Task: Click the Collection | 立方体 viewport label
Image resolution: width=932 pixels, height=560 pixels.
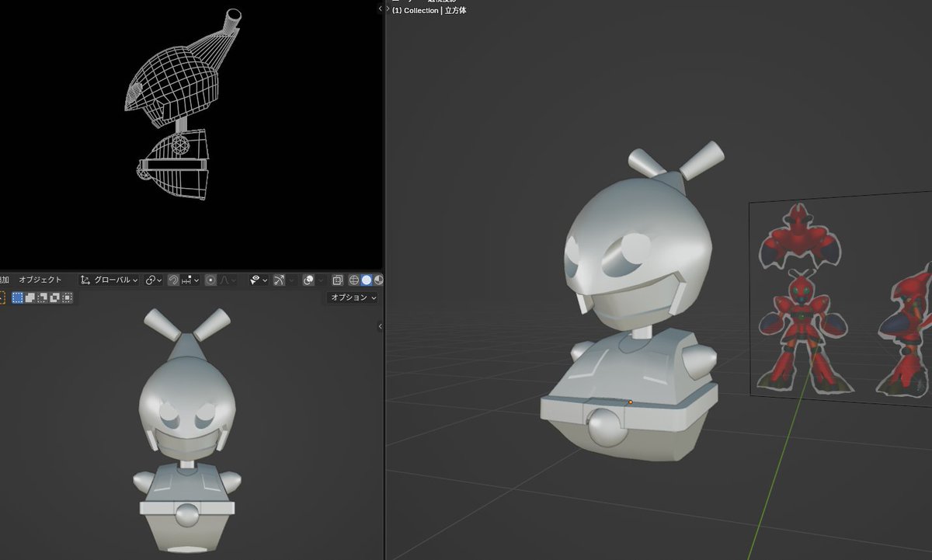Action: (x=429, y=11)
